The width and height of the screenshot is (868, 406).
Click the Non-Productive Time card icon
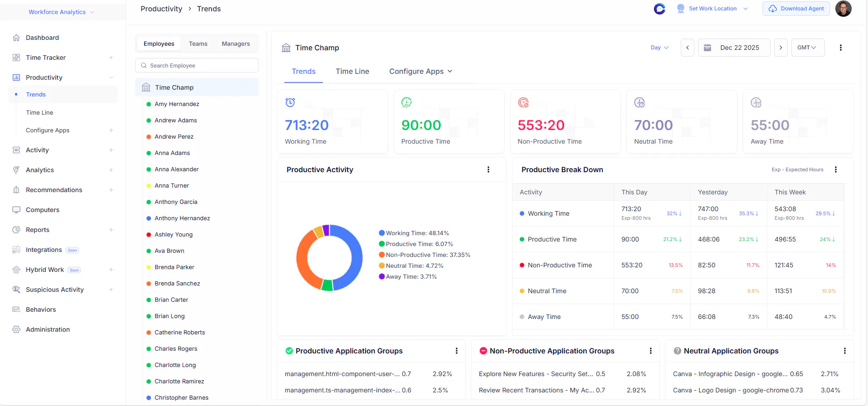pos(523,102)
